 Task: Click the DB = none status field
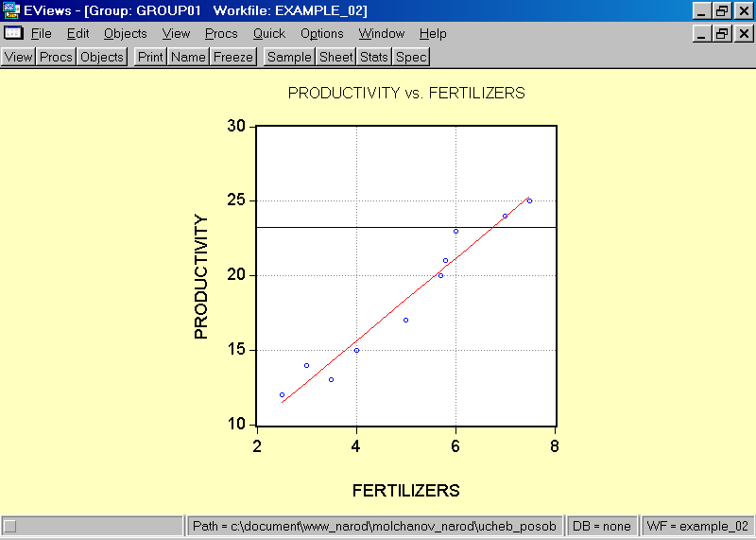[601, 526]
